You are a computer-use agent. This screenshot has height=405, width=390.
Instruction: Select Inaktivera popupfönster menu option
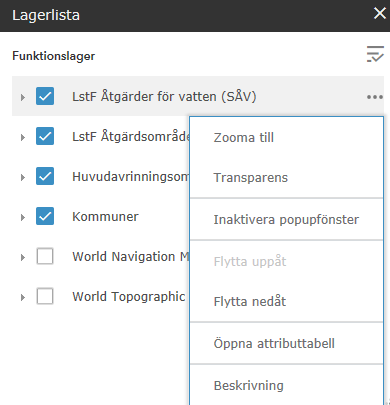coord(287,219)
